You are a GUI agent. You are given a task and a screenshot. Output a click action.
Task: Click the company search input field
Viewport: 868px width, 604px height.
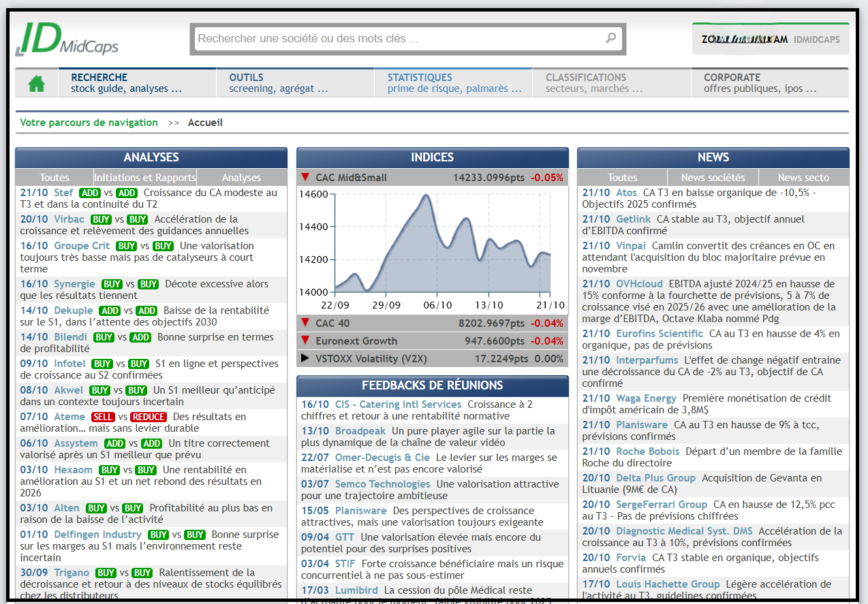[399, 39]
